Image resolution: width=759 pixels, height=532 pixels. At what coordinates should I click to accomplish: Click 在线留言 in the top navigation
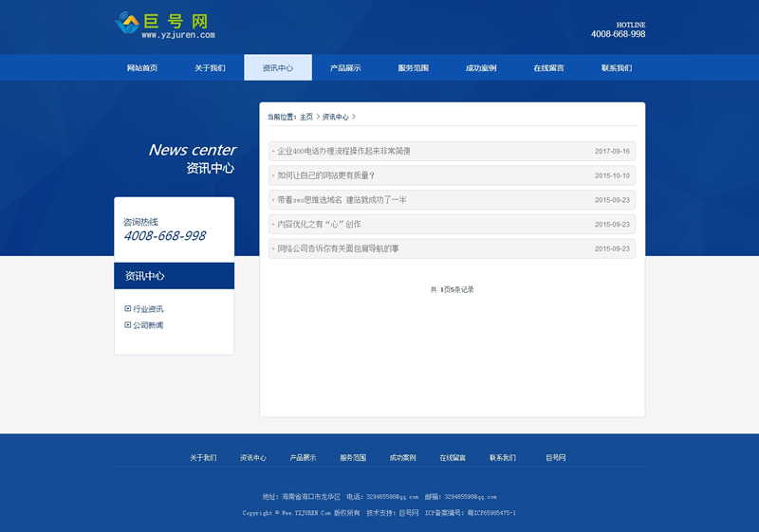[548, 68]
